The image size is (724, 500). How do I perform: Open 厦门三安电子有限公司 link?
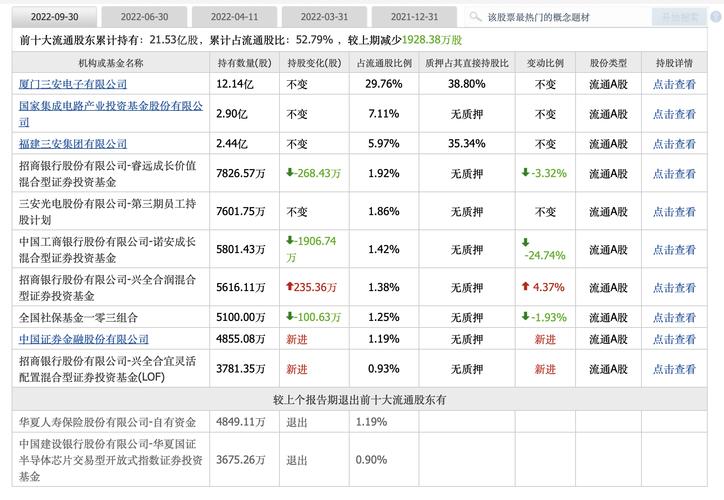point(72,84)
